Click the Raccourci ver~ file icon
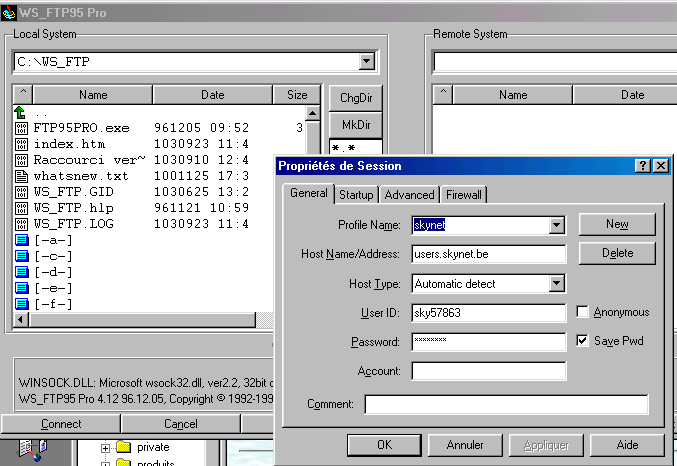 point(21,160)
